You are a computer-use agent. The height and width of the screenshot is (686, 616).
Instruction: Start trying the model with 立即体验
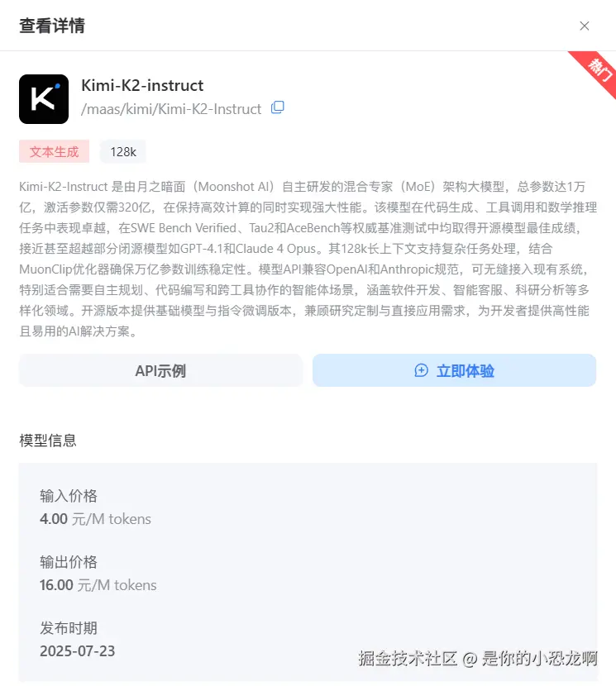[x=454, y=370]
